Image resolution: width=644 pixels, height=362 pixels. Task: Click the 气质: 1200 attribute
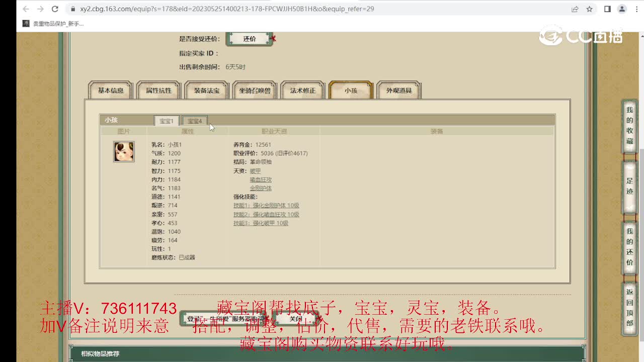[166, 153]
